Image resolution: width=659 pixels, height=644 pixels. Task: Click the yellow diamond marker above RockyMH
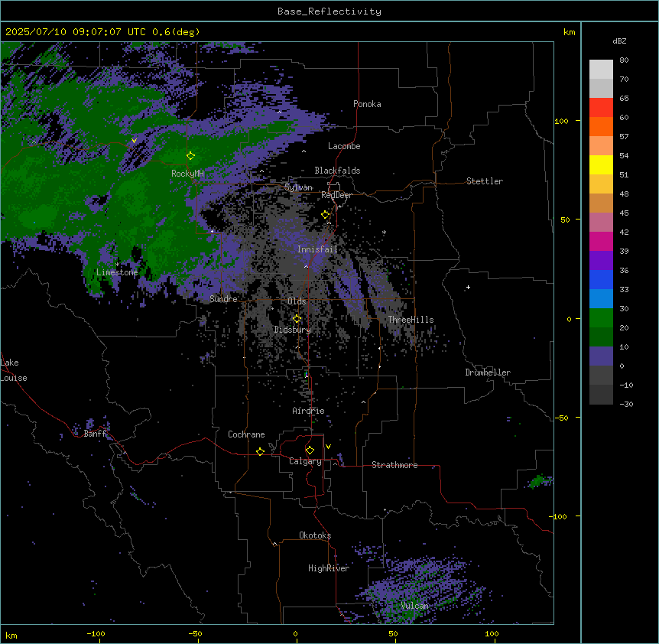coord(190,155)
